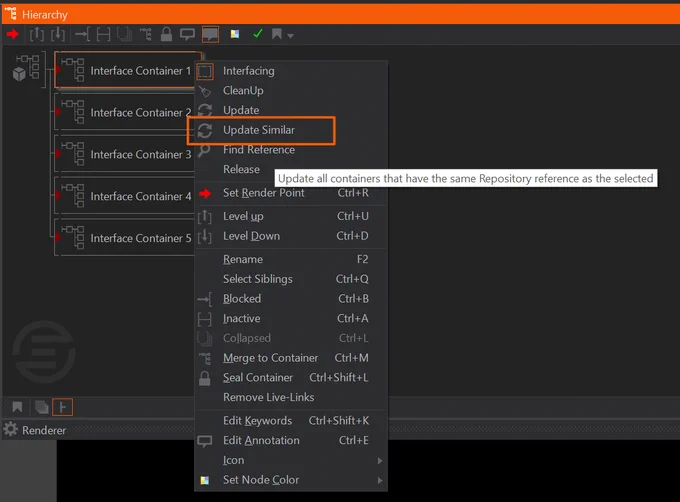Click the Interface Container 5 hierarchy icon
Screen dimensions: 680x502
click(x=73, y=237)
